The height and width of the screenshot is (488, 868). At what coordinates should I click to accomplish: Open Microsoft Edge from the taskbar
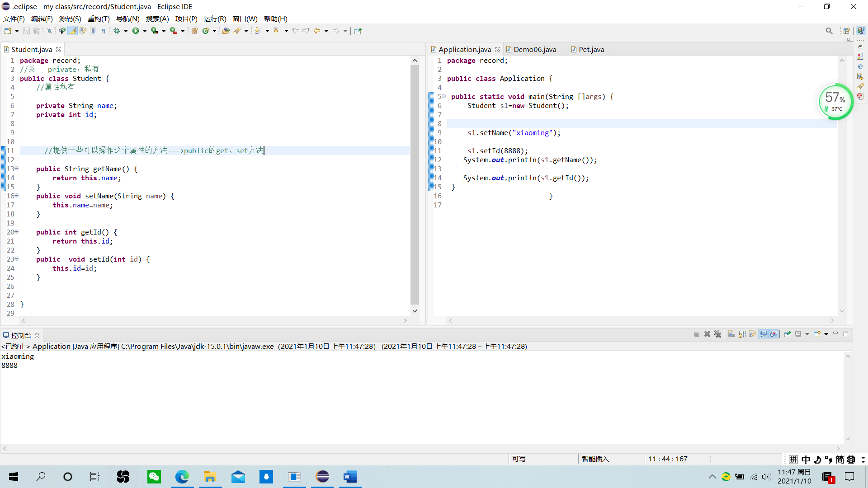pyautogui.click(x=182, y=477)
